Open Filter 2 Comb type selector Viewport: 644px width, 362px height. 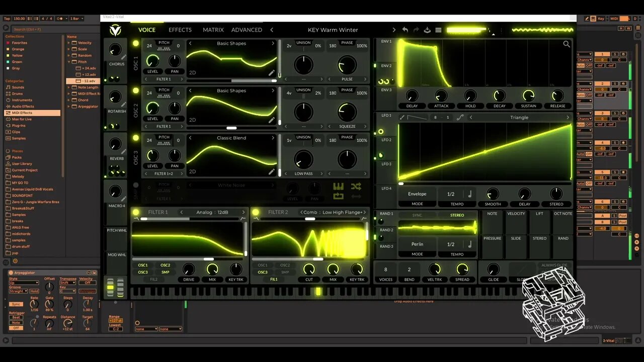333,212
